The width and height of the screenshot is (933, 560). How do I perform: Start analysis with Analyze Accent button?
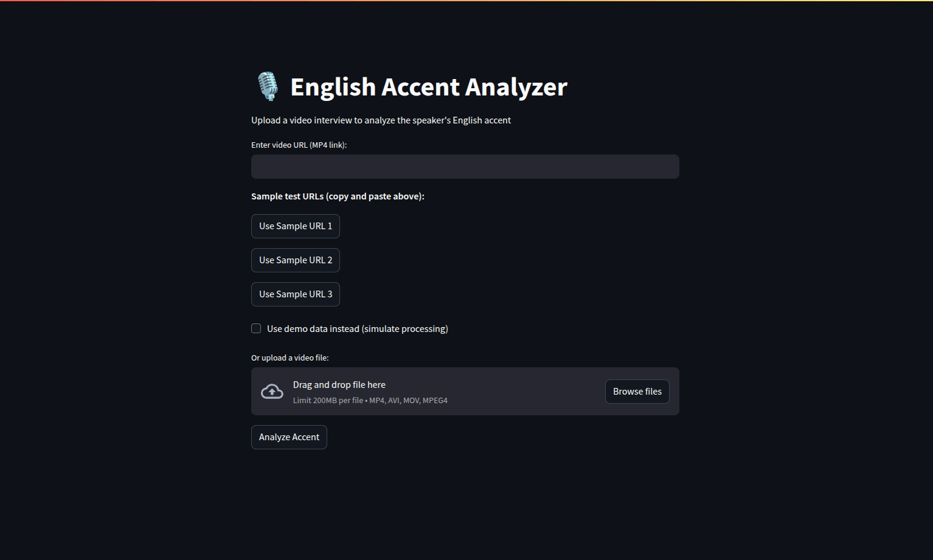pyautogui.click(x=289, y=437)
